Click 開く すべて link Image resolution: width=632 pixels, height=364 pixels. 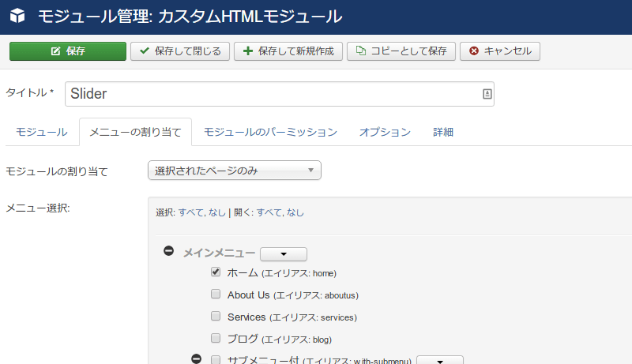[269, 212]
